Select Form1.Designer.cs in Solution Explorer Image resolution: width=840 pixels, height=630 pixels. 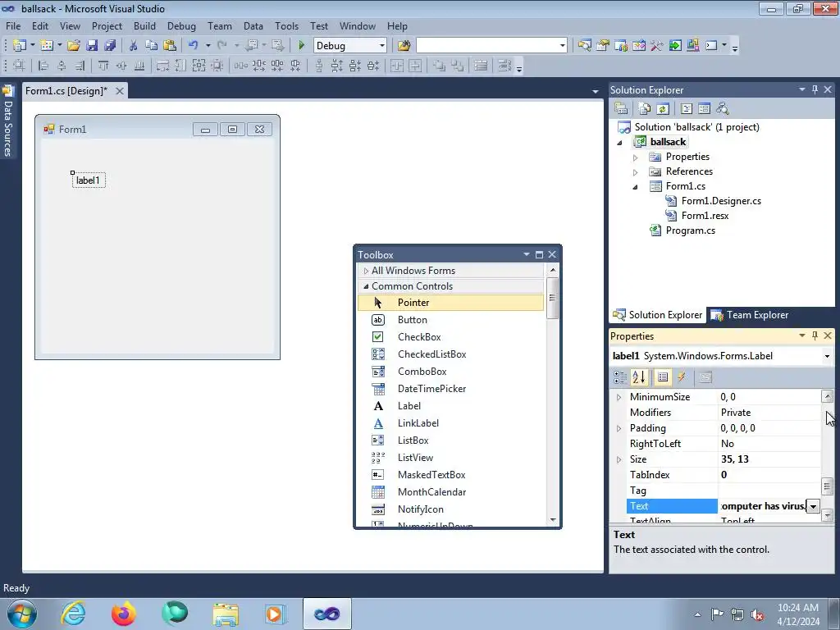tap(721, 201)
